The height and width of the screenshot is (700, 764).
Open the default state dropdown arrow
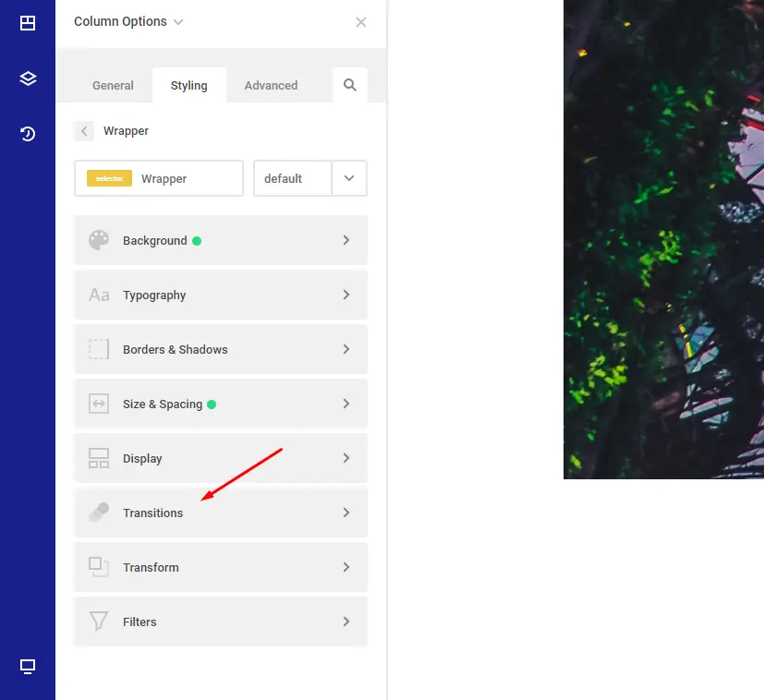(x=349, y=178)
